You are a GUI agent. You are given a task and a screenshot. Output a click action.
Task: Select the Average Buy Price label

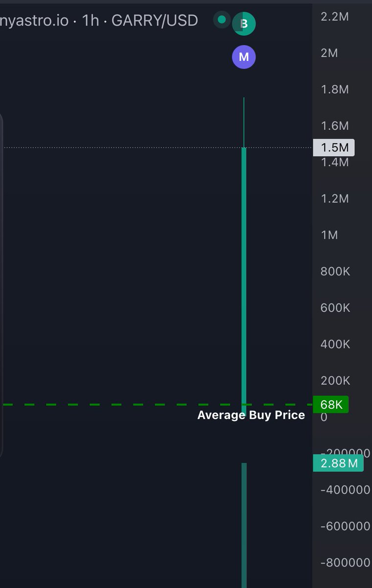coord(251,416)
